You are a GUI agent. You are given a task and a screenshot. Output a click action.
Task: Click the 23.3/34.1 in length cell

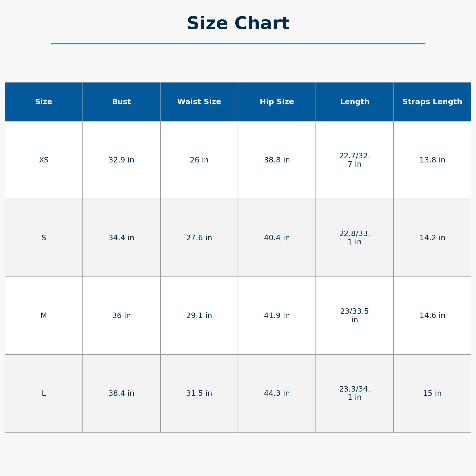click(355, 393)
